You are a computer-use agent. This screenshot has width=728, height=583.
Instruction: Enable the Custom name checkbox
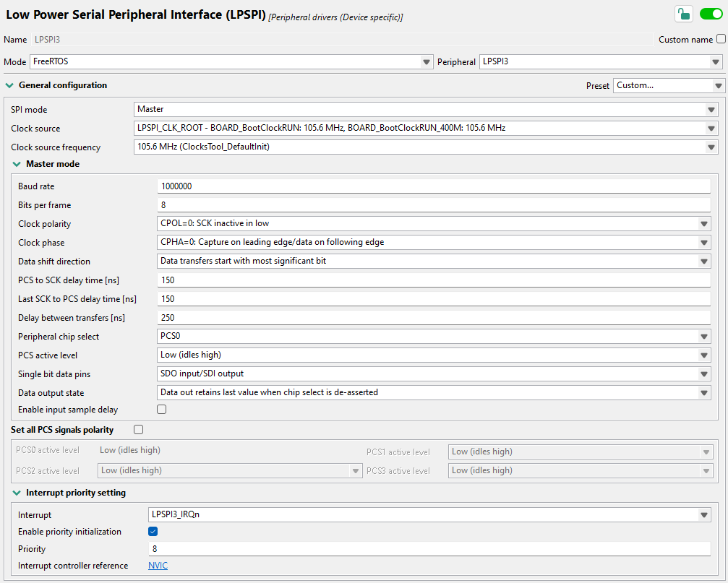(x=721, y=39)
